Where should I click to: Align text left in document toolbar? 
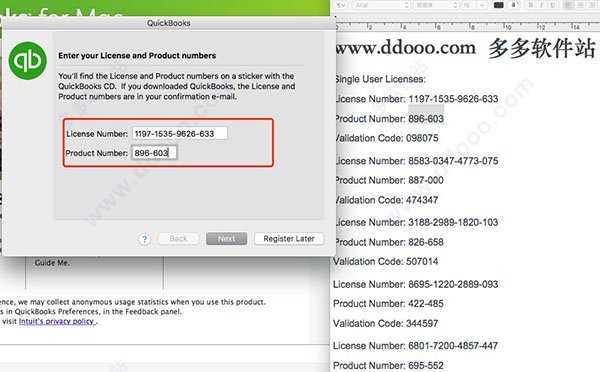pyautogui.click(x=568, y=5)
